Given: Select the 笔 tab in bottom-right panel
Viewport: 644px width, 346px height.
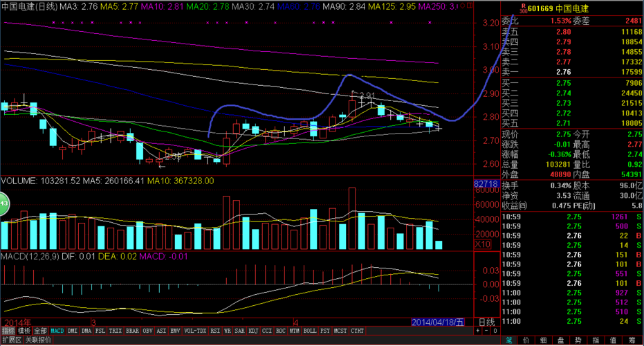Looking at the screenshot, I should coord(509,340).
